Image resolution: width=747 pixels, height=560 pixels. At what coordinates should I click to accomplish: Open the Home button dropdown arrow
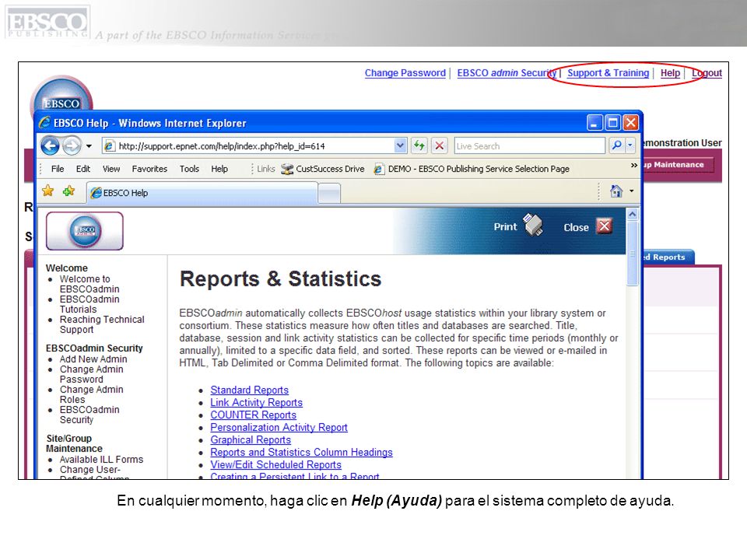point(632,191)
